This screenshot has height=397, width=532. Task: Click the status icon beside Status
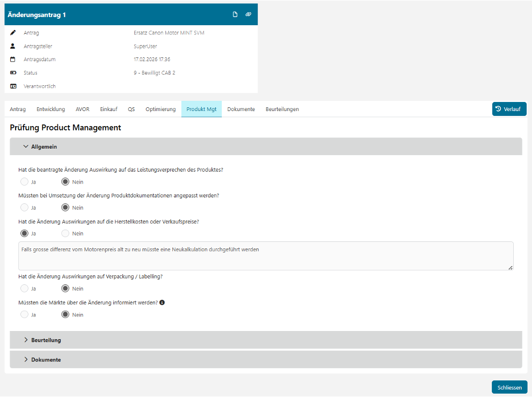13,72
